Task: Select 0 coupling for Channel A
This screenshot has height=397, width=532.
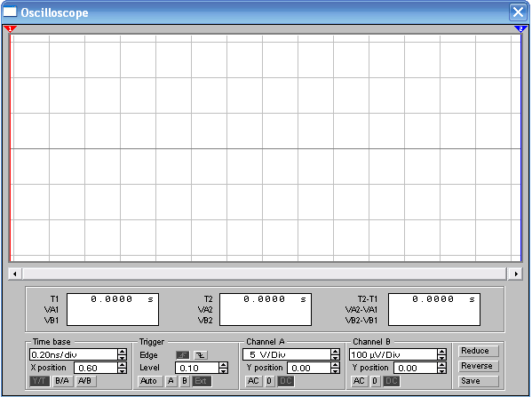Action: tap(269, 381)
